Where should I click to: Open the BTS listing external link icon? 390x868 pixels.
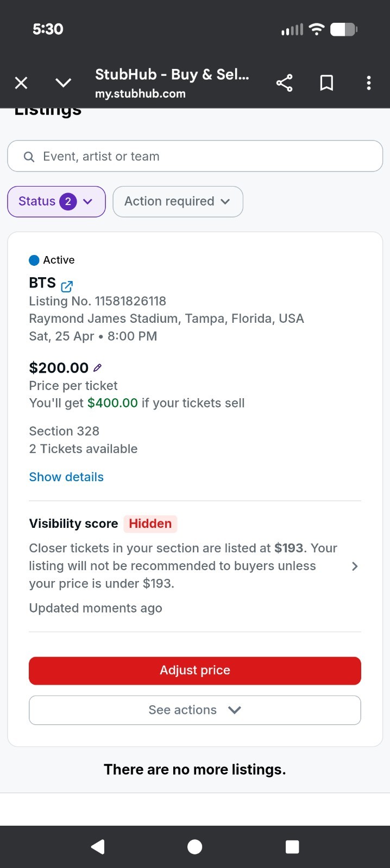coord(66,286)
